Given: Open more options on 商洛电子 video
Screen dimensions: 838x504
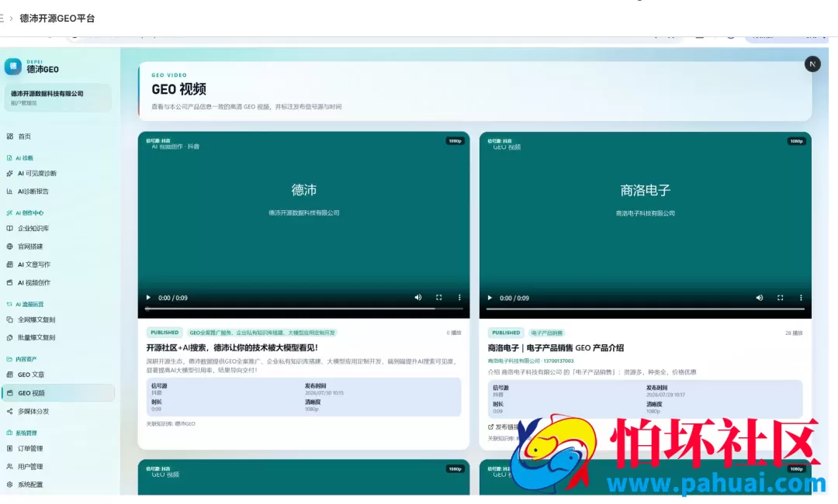Looking at the screenshot, I should coord(801,298).
